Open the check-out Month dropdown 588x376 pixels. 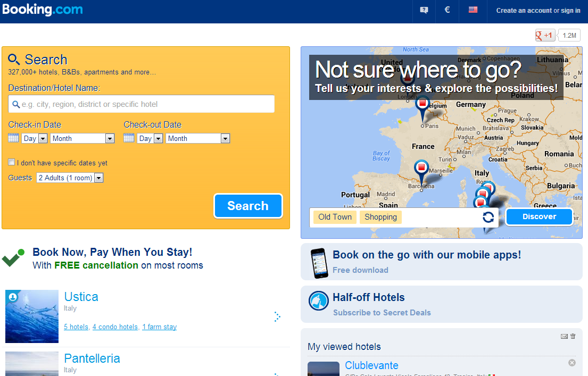click(198, 138)
